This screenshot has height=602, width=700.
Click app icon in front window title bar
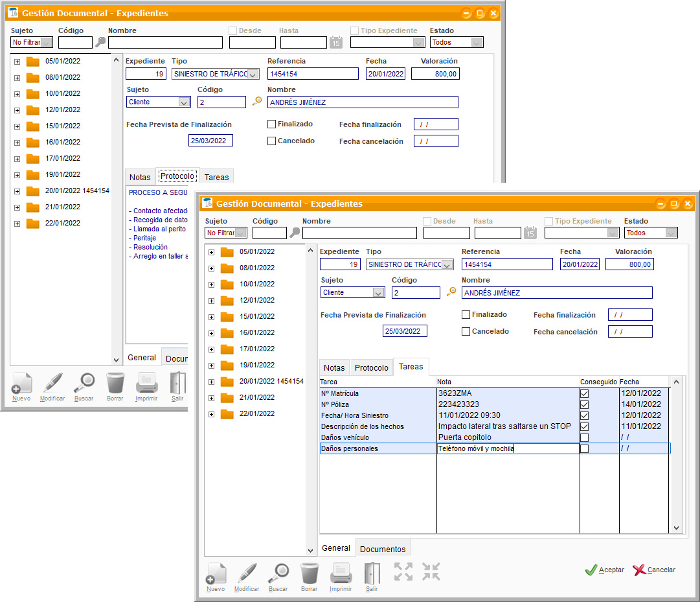pos(208,203)
